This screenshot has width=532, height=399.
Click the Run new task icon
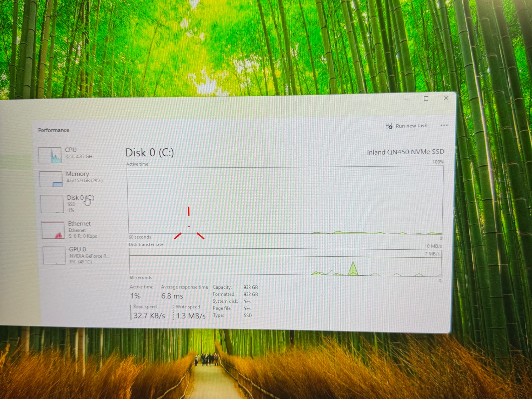(x=389, y=126)
